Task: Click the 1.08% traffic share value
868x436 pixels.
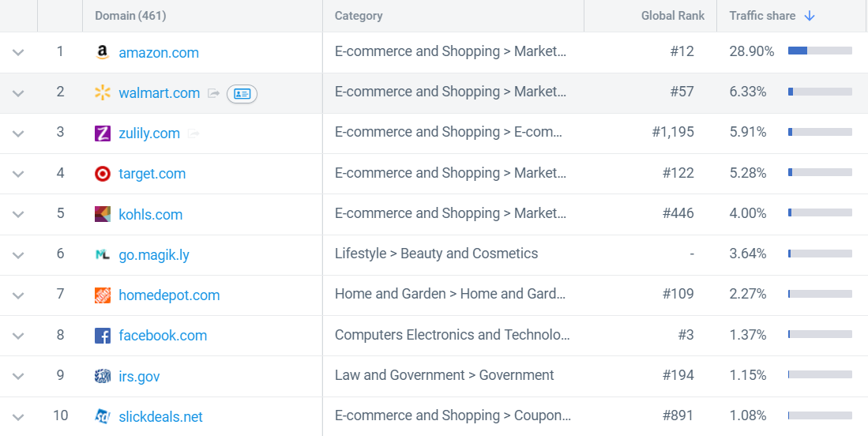Action: (748, 415)
